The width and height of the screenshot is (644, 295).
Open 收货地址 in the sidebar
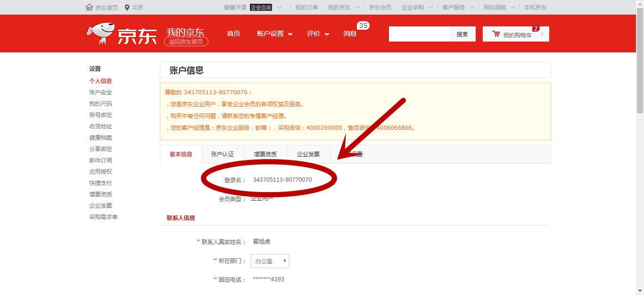point(100,126)
